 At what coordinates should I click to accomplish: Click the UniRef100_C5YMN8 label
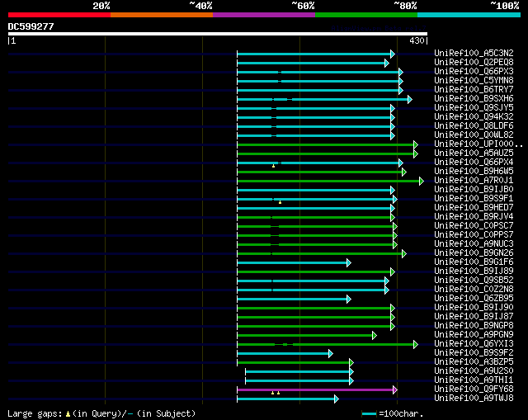point(474,80)
